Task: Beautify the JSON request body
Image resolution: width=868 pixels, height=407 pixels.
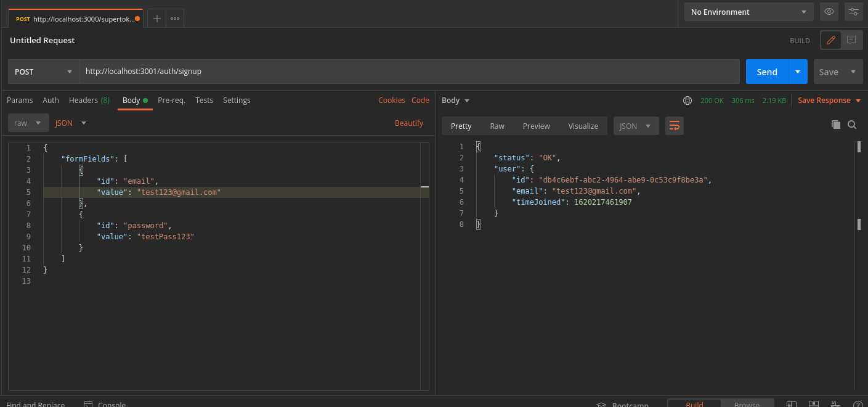Action: click(408, 123)
